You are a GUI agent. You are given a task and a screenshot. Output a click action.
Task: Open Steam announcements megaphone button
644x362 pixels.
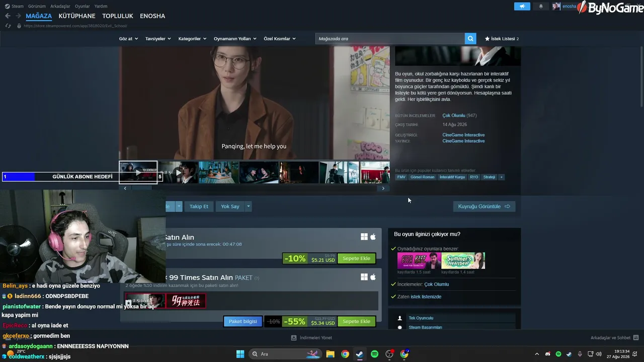point(522,7)
